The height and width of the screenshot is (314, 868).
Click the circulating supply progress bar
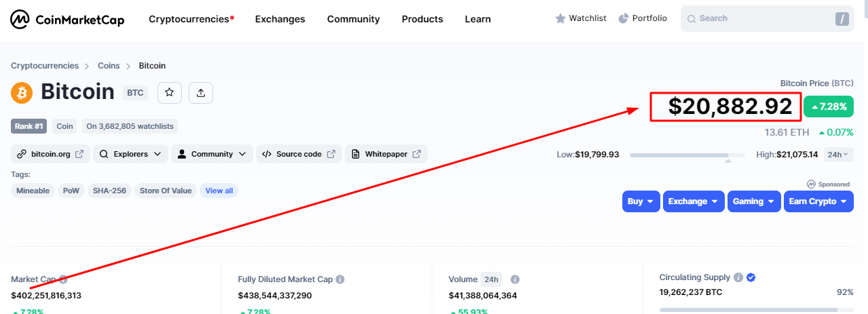pos(756,310)
